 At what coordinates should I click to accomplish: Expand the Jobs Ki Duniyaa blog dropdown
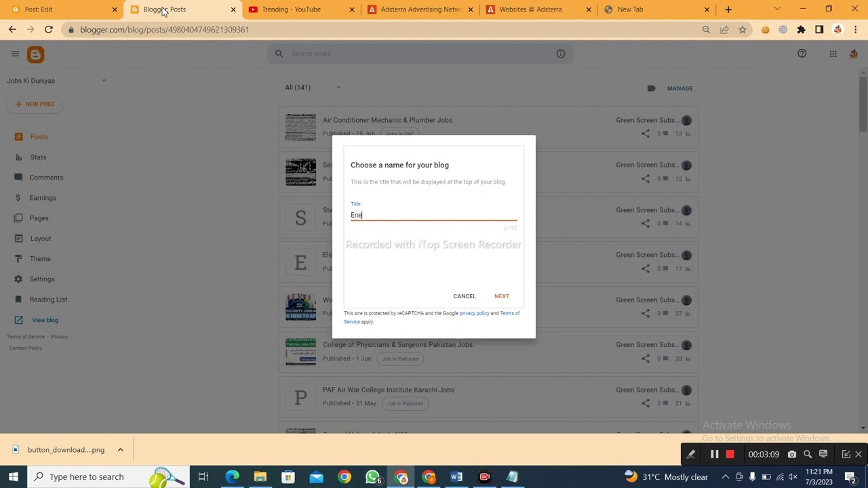tap(104, 81)
